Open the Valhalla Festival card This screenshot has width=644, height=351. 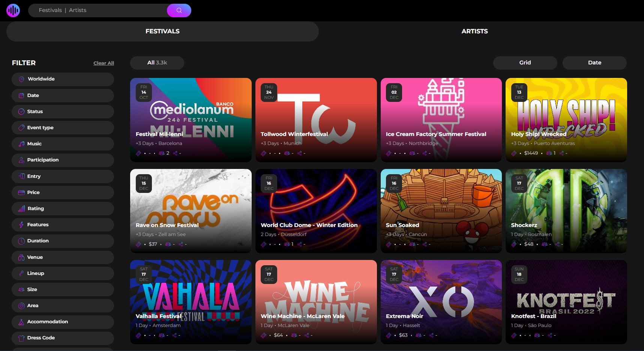pos(191,302)
